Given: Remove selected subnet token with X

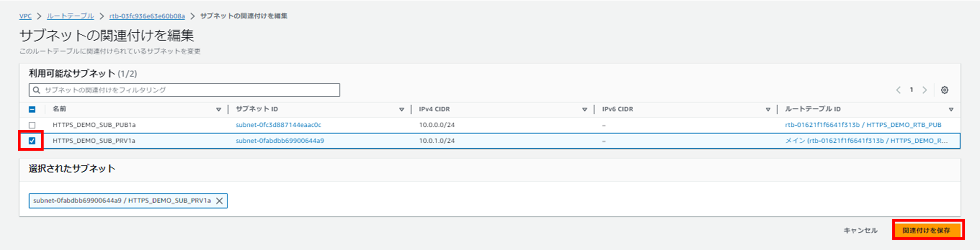Looking at the screenshot, I should tap(220, 201).
